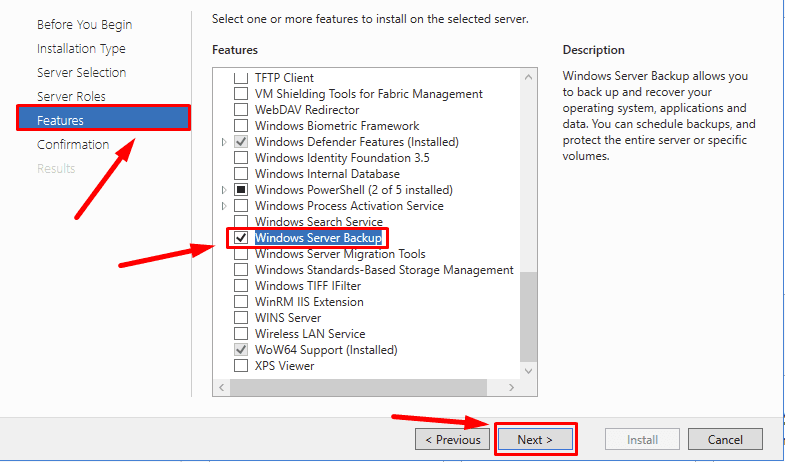The image size is (785, 462).
Task: Check Windows Standards-Based Storage Management
Action: 241,270
